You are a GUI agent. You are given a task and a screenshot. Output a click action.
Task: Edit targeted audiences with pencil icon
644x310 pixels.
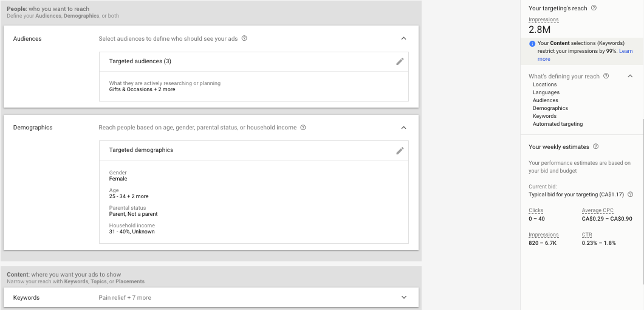coord(400,61)
